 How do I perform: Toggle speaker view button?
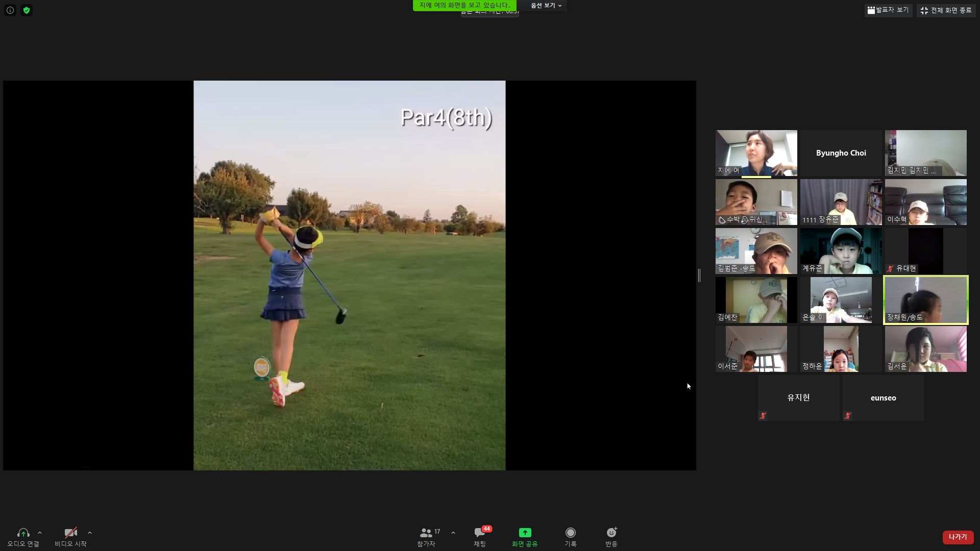[888, 10]
